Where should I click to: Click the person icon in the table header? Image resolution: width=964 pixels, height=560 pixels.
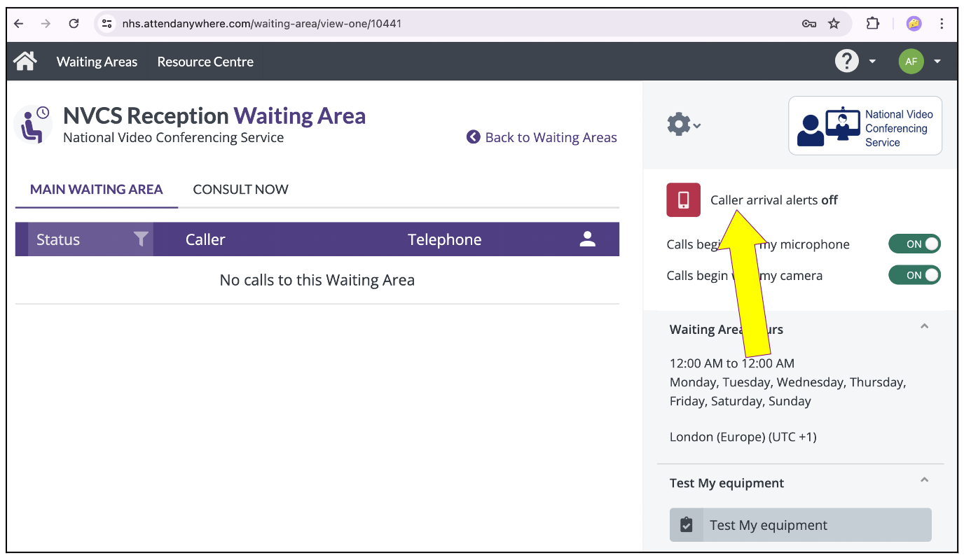[x=587, y=239]
